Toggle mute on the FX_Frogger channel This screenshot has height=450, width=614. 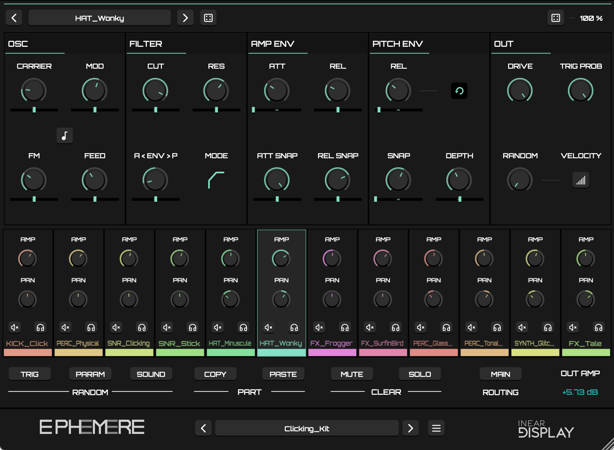(320, 327)
